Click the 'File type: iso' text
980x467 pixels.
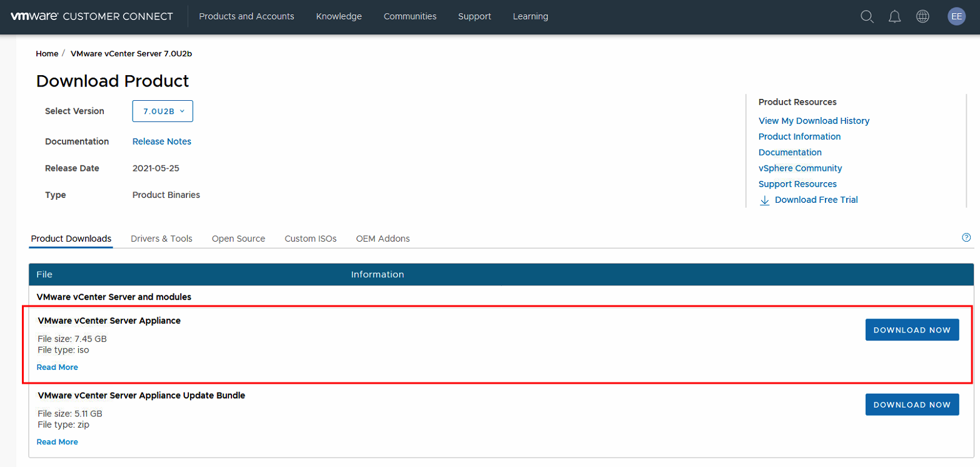tap(63, 350)
